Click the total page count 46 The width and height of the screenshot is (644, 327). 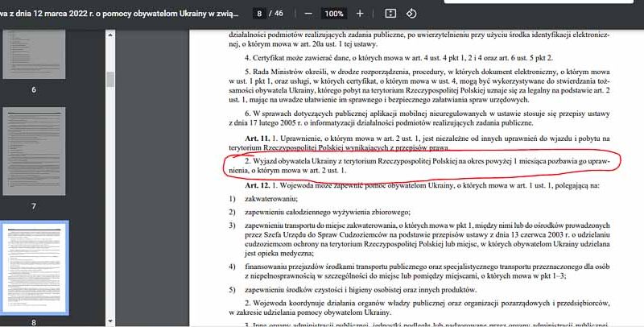[279, 14]
